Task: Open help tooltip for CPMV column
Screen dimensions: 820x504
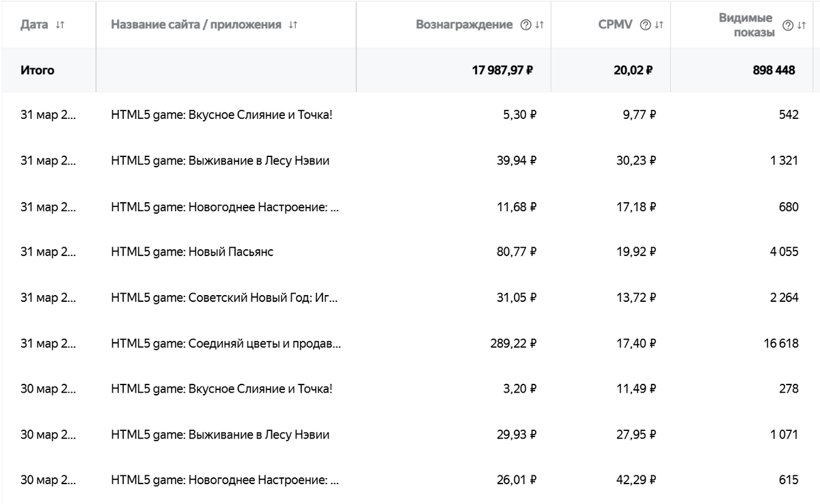Action: pos(645,25)
